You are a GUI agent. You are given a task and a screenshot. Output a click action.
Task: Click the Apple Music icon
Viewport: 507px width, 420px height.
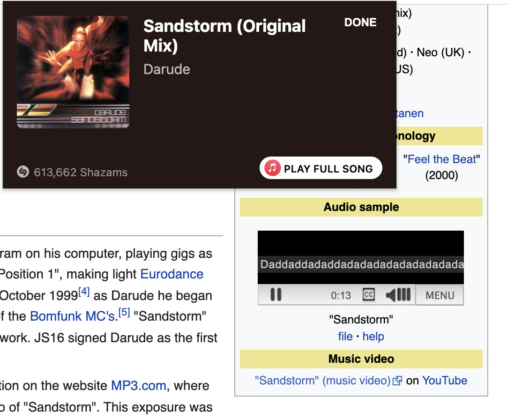[273, 168]
